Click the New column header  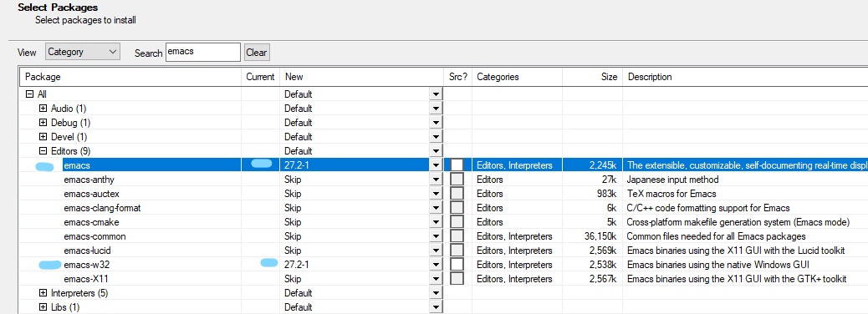point(362,77)
